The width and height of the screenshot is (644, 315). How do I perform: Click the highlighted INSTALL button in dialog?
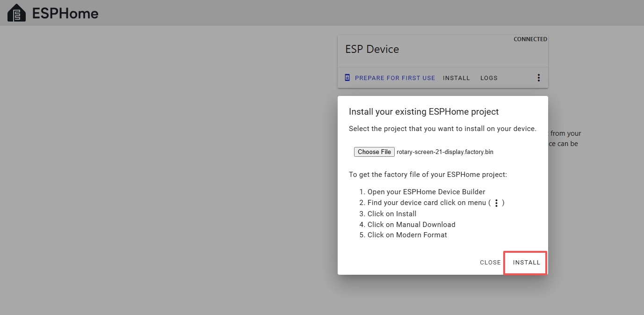[526, 263]
